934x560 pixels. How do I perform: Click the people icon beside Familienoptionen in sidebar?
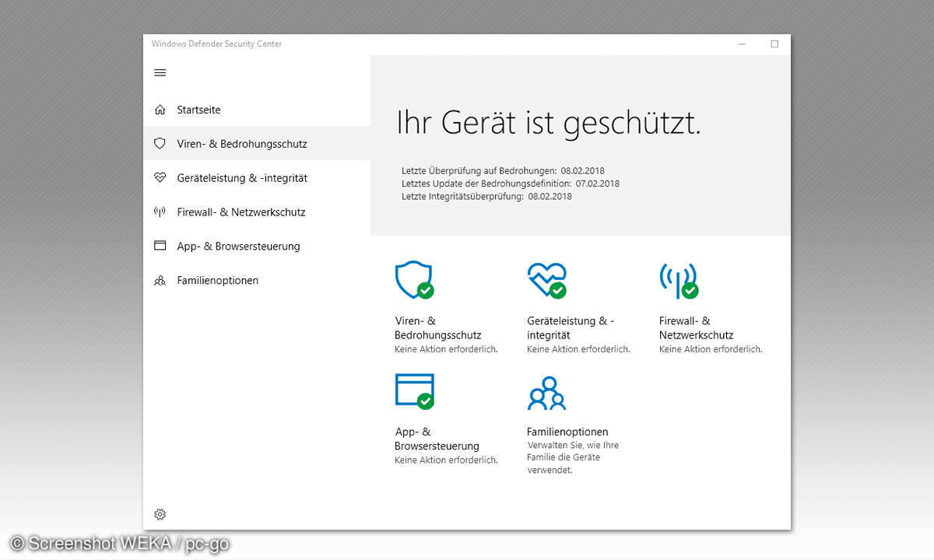160,280
